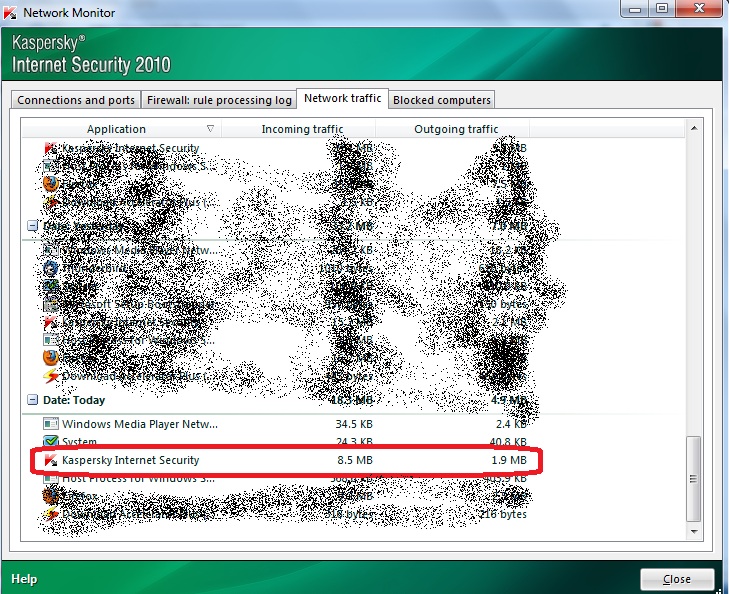Click the 1.9 MB outgoing traffic value
The image size is (729, 594).
[x=509, y=460]
